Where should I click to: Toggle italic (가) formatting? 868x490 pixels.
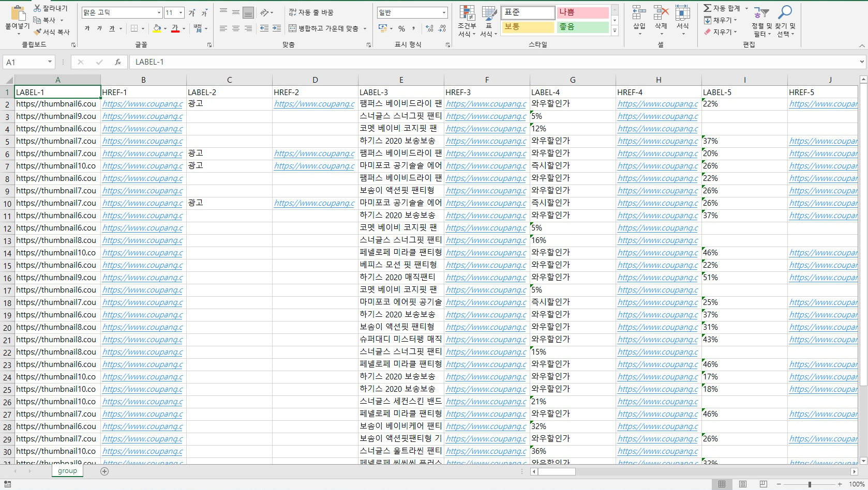coord(99,28)
